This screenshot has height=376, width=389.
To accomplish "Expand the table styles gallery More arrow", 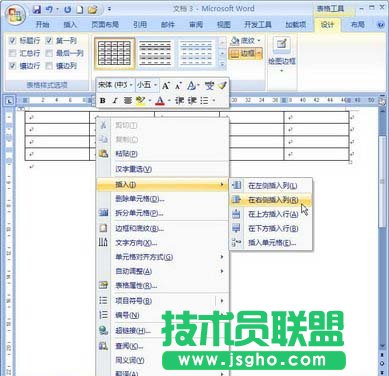I will 222,64.
